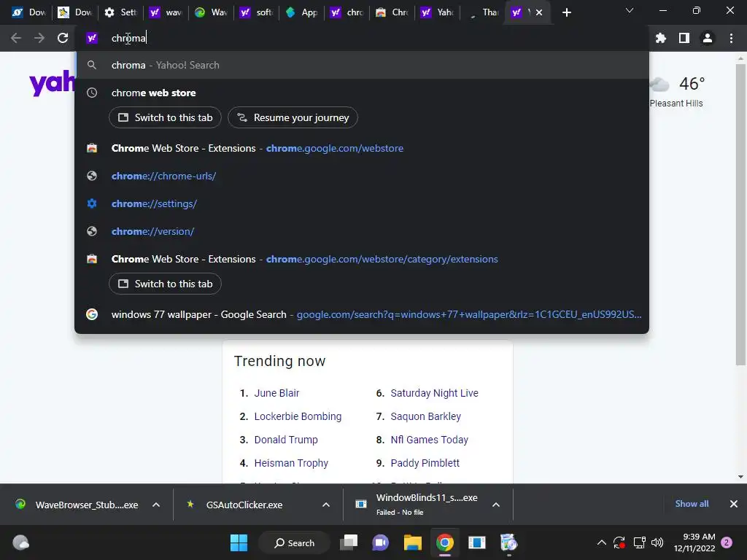Open the taskbar Search box
The image size is (747, 560).
click(x=294, y=542)
